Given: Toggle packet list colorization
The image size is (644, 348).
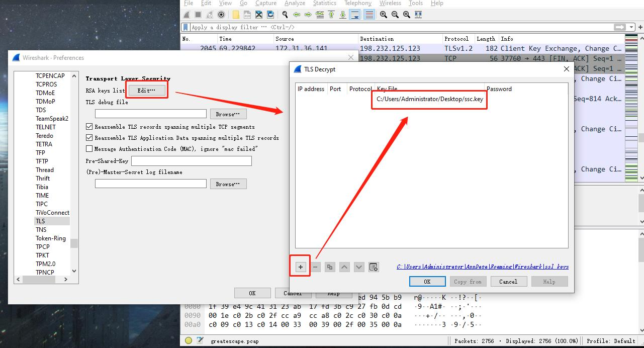Looking at the screenshot, I should tap(369, 15).
